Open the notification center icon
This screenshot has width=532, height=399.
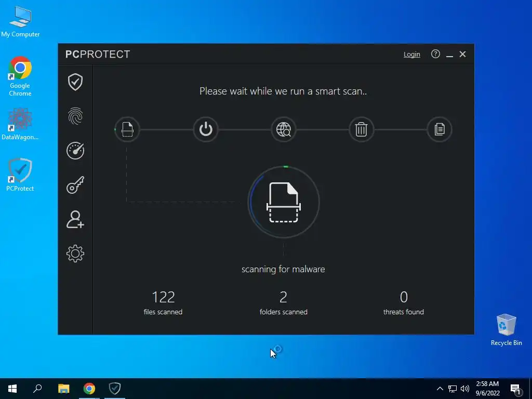tap(516, 389)
